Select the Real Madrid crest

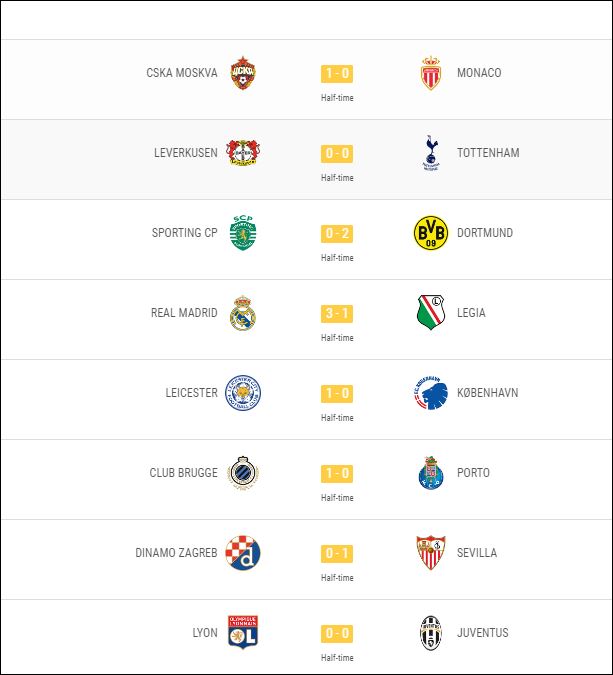[244, 313]
